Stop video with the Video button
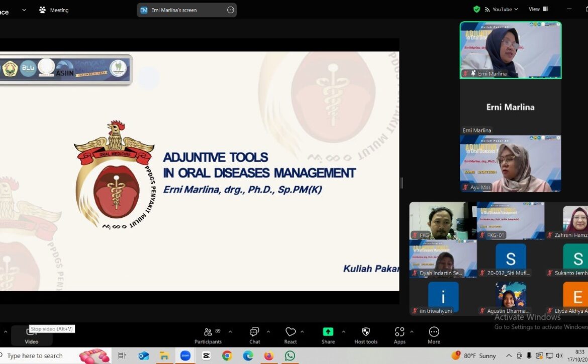Viewport: 588px width, 364px height. coord(32,336)
